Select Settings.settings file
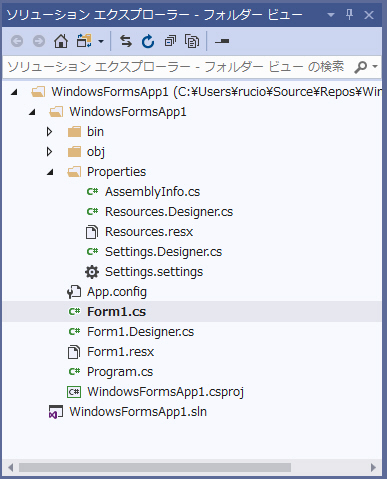 point(154,272)
